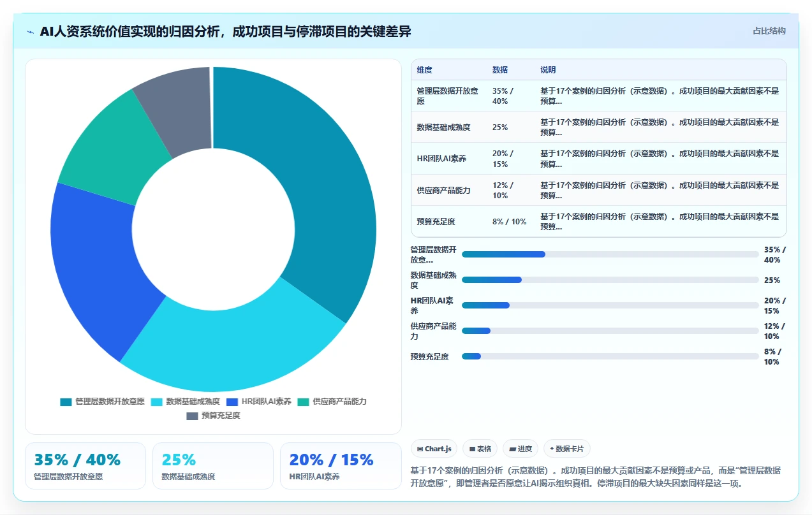Viewport: 812px width, 515px height.
Task: Click description text in 预算充足度 table row
Action: [x=660, y=222]
